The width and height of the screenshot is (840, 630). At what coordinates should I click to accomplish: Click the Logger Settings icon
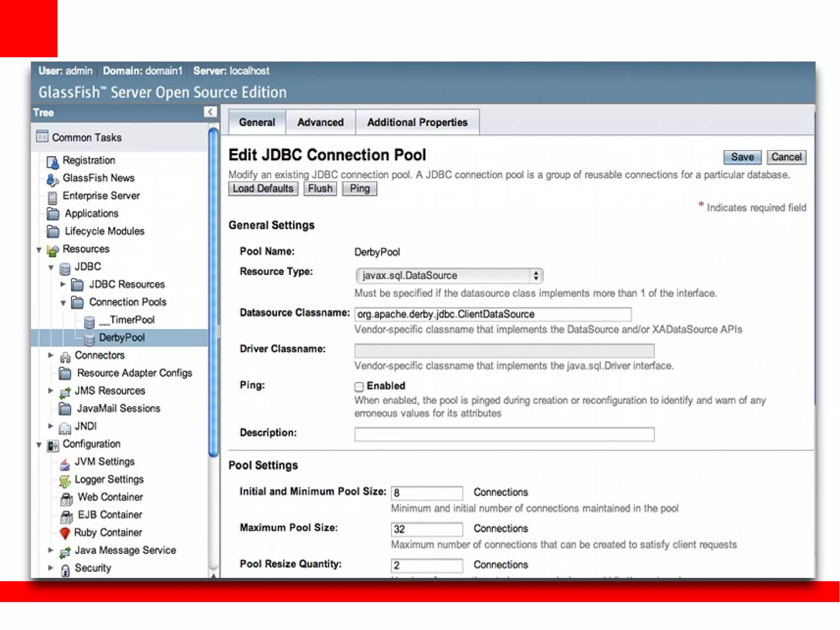65,481
